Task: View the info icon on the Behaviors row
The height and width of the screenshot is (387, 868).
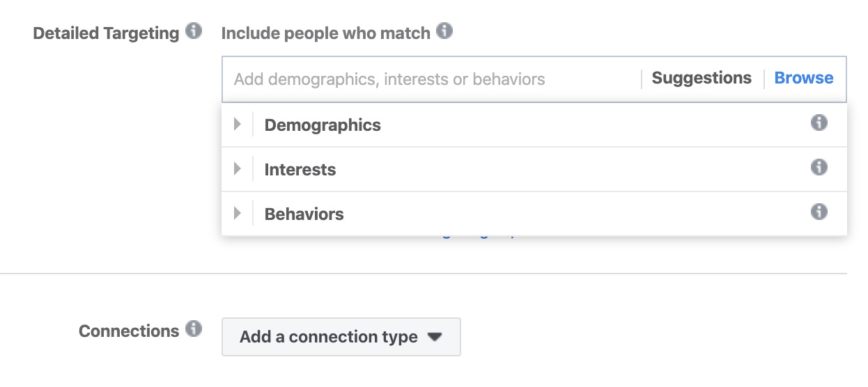Action: 819,212
